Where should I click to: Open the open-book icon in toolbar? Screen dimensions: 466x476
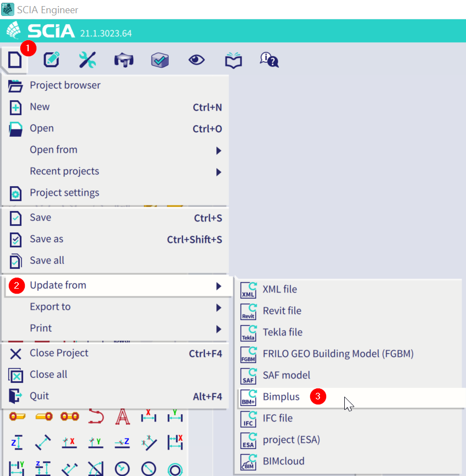234,59
